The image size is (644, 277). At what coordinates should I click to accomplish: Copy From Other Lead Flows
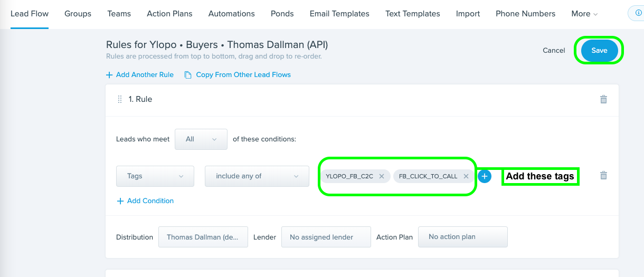point(238,75)
